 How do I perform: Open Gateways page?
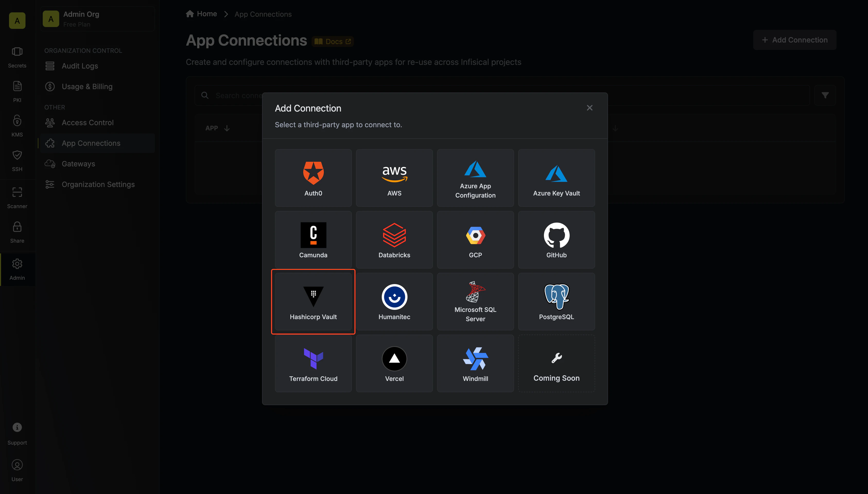[98, 164]
